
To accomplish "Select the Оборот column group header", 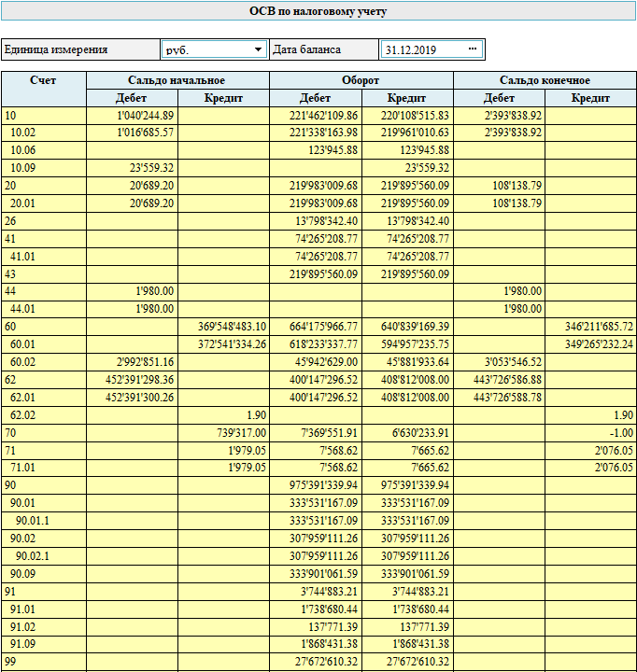I will 361,80.
